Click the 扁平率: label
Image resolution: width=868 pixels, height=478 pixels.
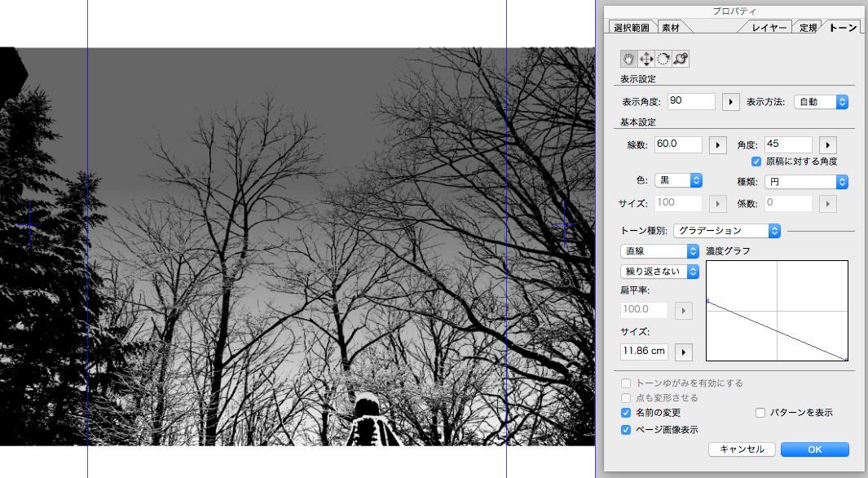pyautogui.click(x=635, y=290)
